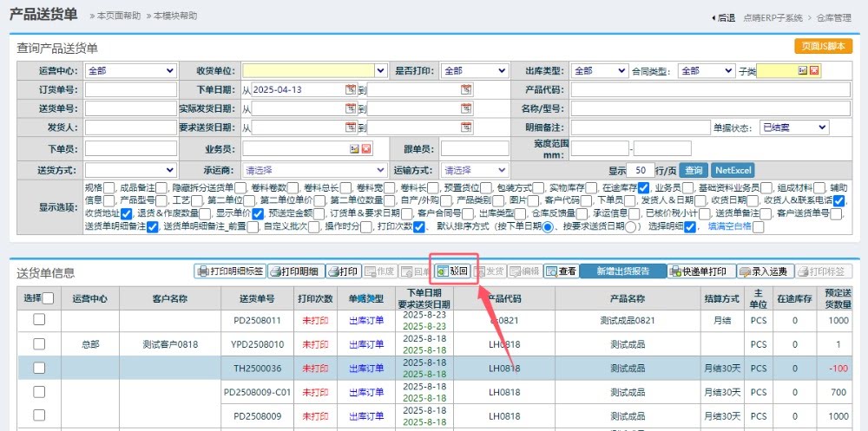
Task: Open the 单据状态 dropdown showing 已结案
Action: [x=794, y=127]
